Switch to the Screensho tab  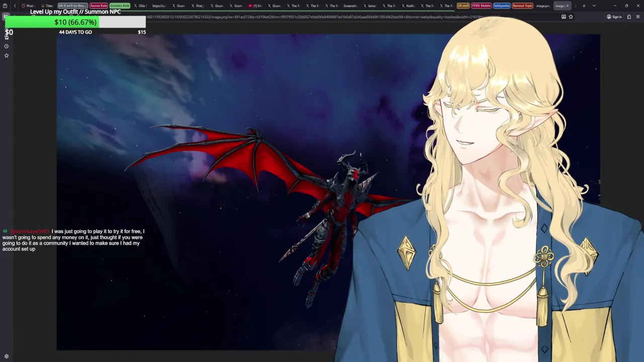click(x=350, y=6)
